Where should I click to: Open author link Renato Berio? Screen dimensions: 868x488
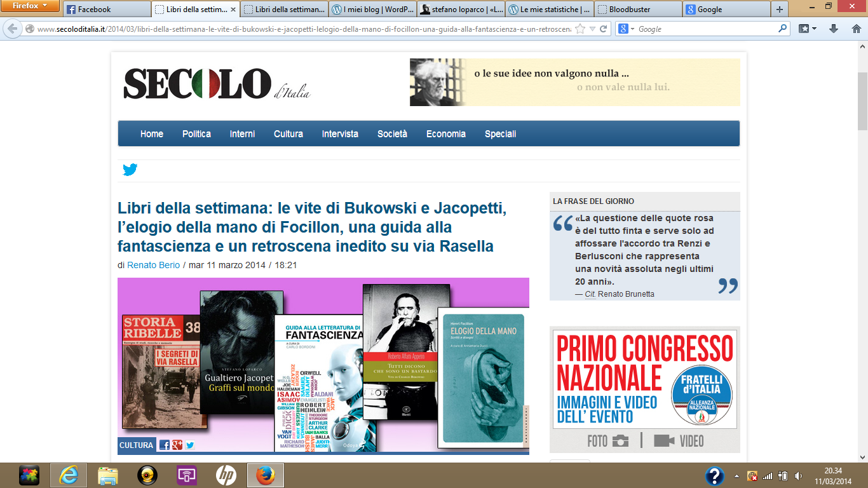tap(153, 265)
